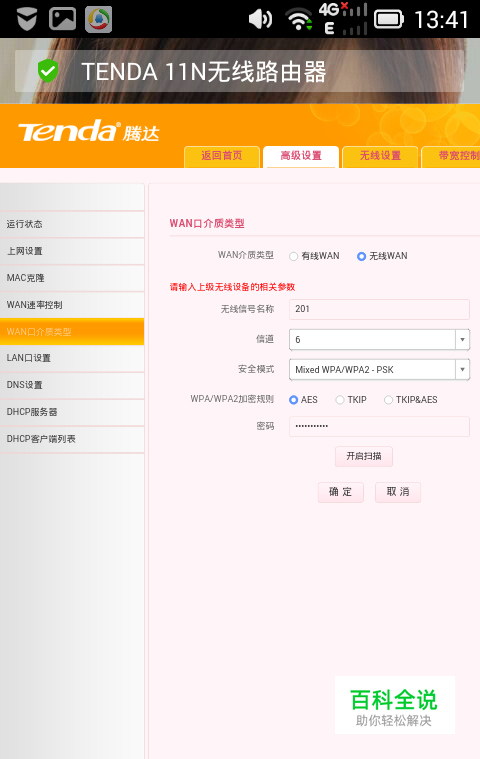Click the 取消 cancel button
480x759 pixels.
pyautogui.click(x=398, y=492)
